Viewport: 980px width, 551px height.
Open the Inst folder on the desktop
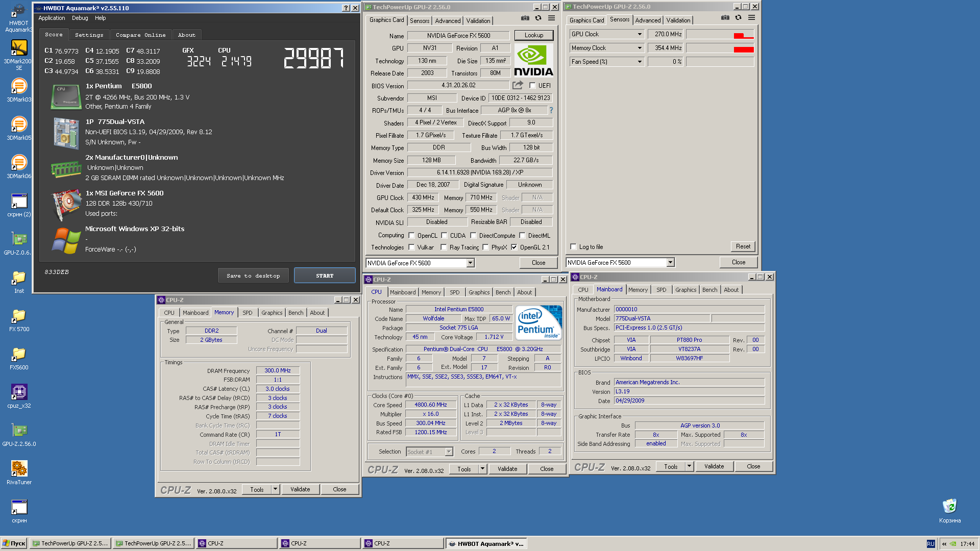19,281
